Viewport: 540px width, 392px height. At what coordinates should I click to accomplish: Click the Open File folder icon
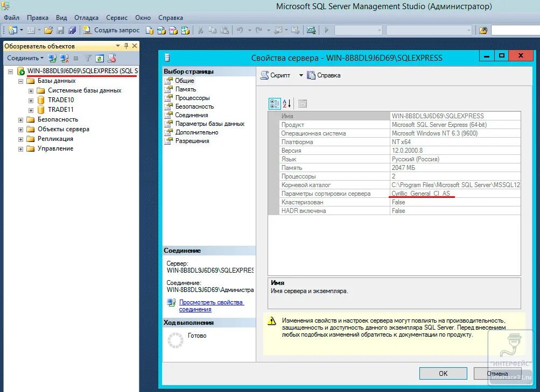pos(48,30)
